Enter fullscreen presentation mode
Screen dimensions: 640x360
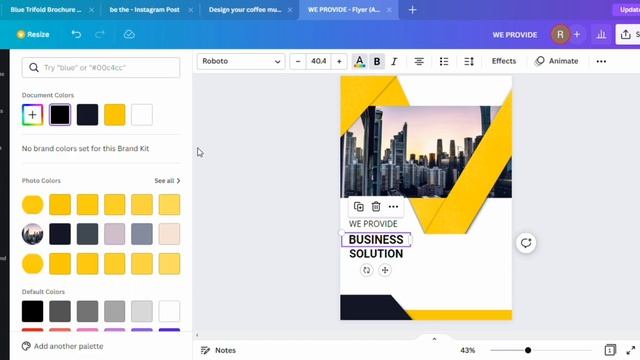[631, 350]
